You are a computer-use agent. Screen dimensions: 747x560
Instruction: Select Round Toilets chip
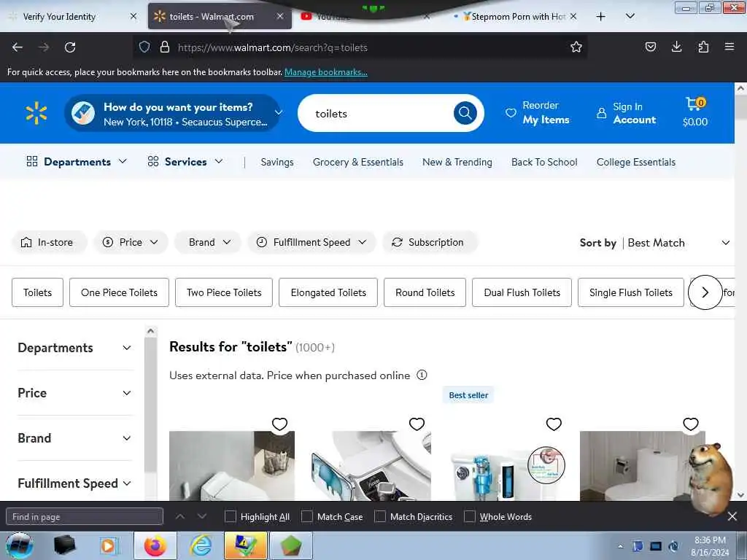pos(425,292)
